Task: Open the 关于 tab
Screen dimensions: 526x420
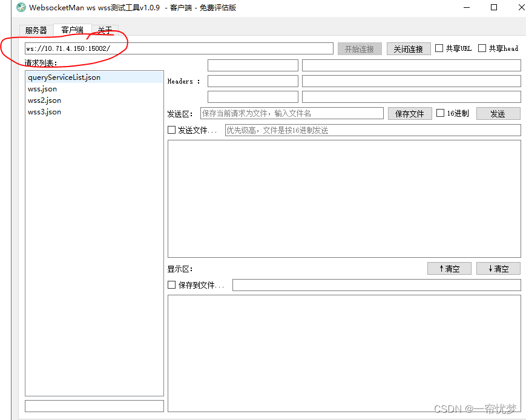Action: pos(105,30)
